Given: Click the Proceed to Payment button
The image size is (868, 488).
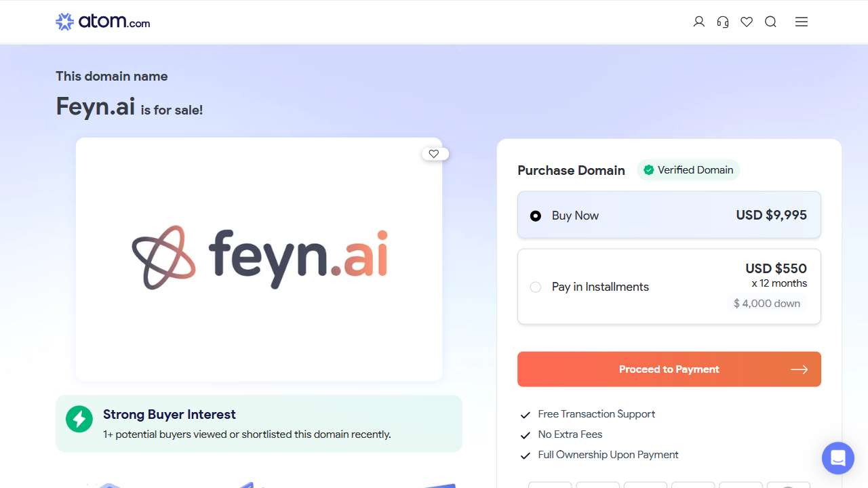Looking at the screenshot, I should [x=669, y=369].
